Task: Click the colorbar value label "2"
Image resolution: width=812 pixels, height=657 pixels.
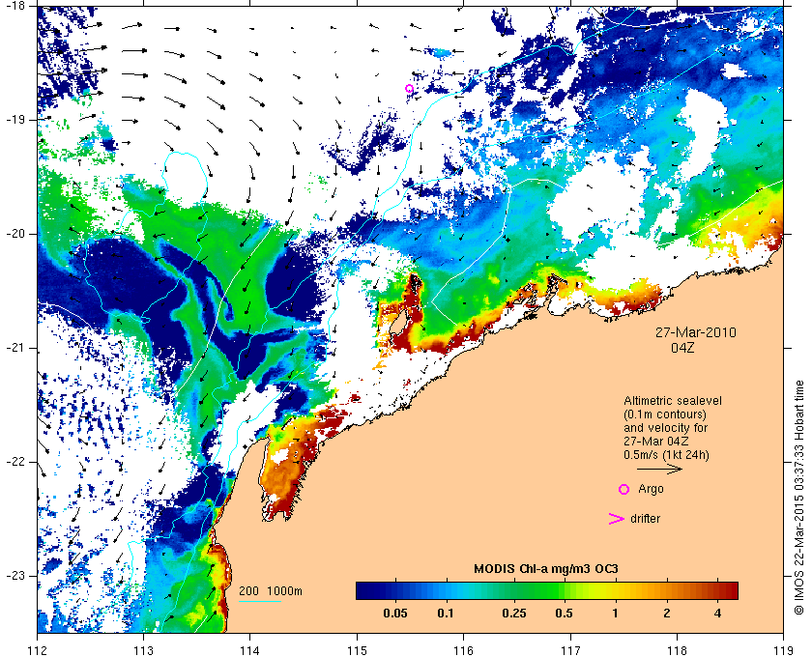Action: pyautogui.click(x=666, y=614)
